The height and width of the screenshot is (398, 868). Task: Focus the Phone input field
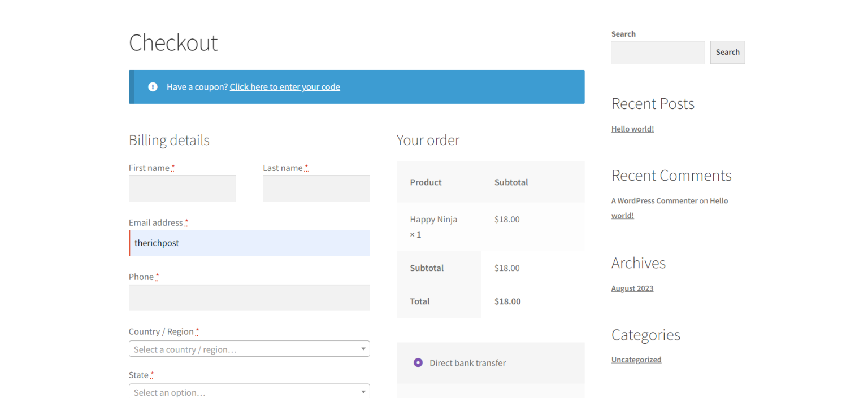click(249, 298)
